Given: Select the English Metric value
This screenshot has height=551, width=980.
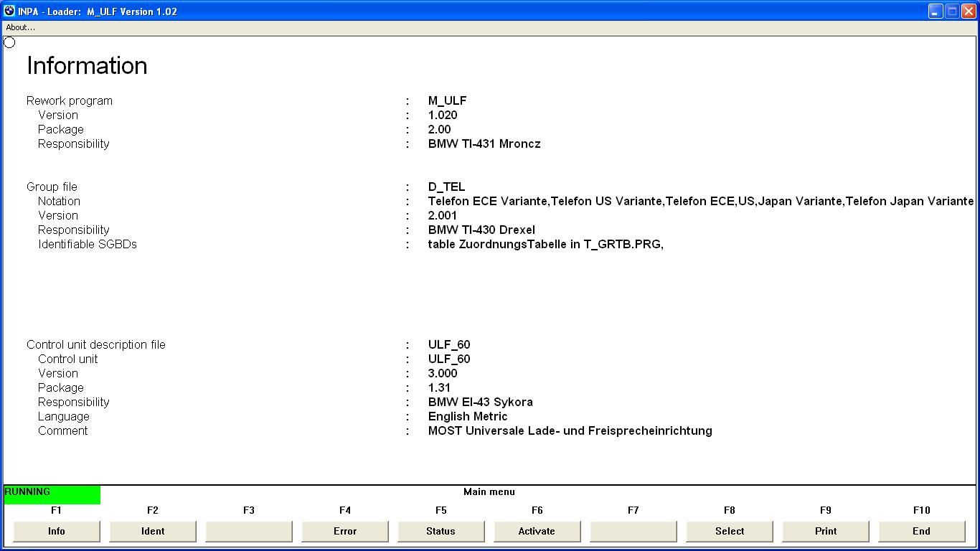Looking at the screenshot, I should 468,417.
